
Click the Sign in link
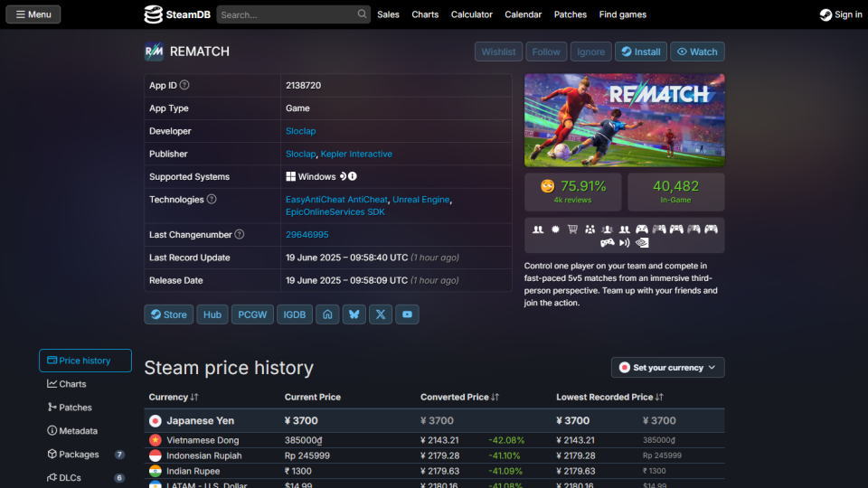tap(841, 14)
